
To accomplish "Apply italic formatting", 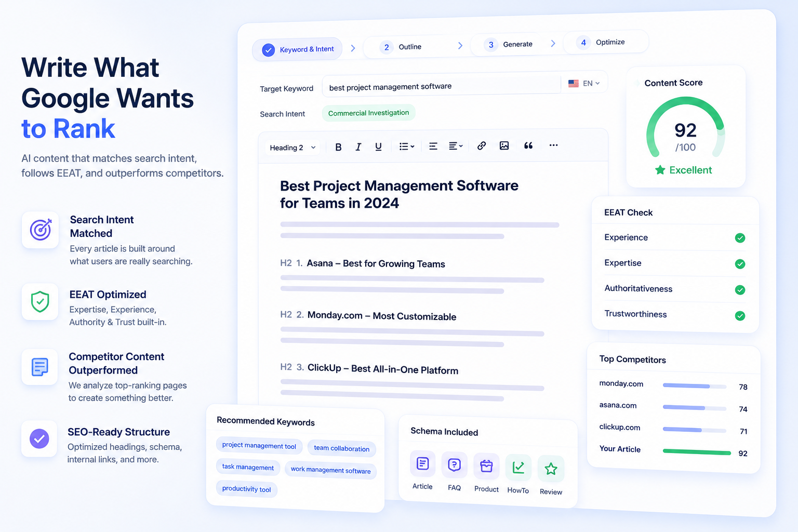I will (x=358, y=147).
